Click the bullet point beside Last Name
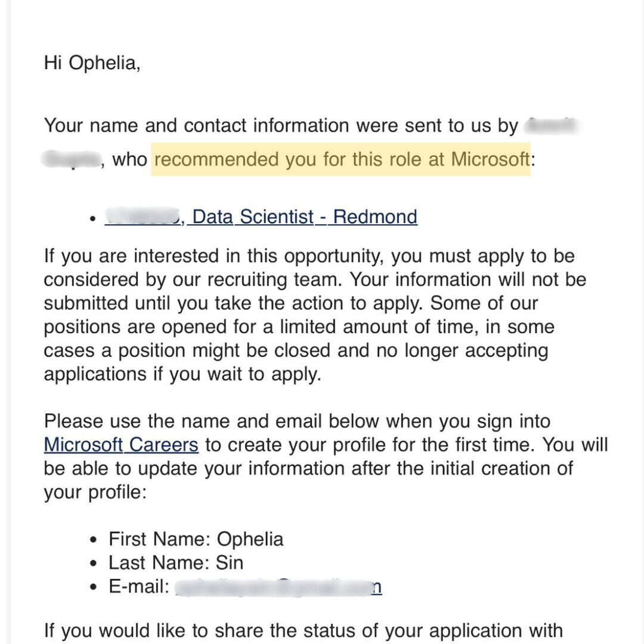Image resolution: width=644 pixels, height=644 pixels. tap(93, 564)
